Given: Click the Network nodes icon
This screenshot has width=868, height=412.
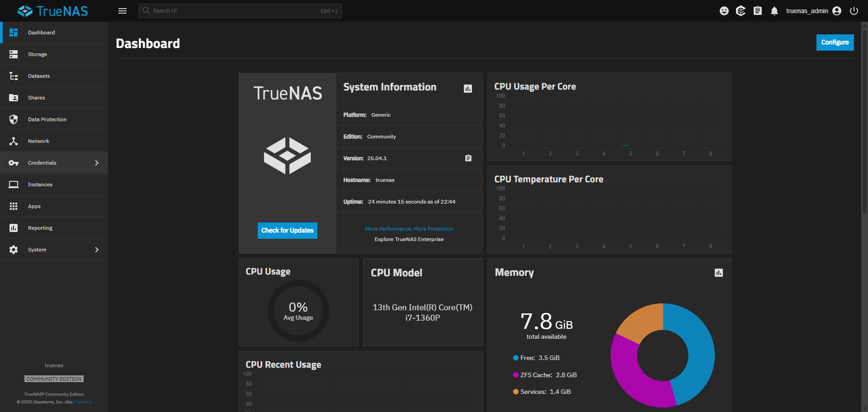Looking at the screenshot, I should [14, 141].
